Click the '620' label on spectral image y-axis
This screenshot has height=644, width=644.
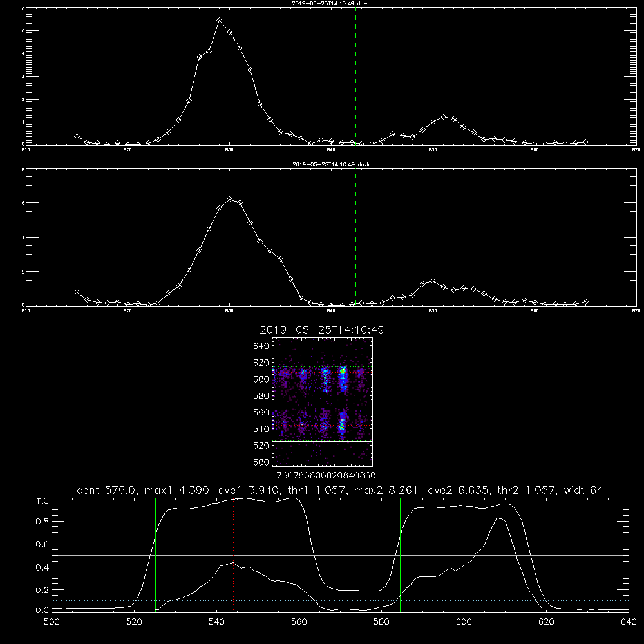coord(261,363)
